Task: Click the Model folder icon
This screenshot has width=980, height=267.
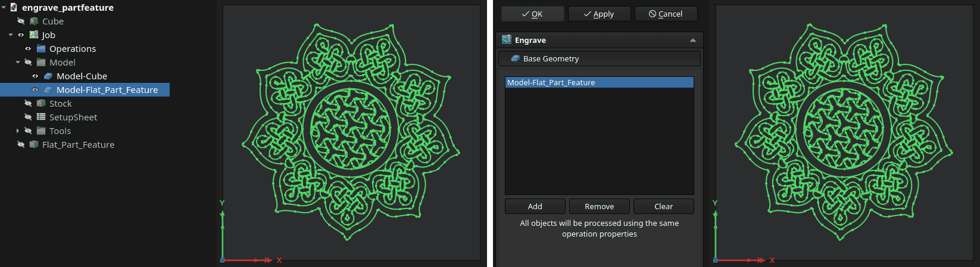Action: (x=41, y=63)
